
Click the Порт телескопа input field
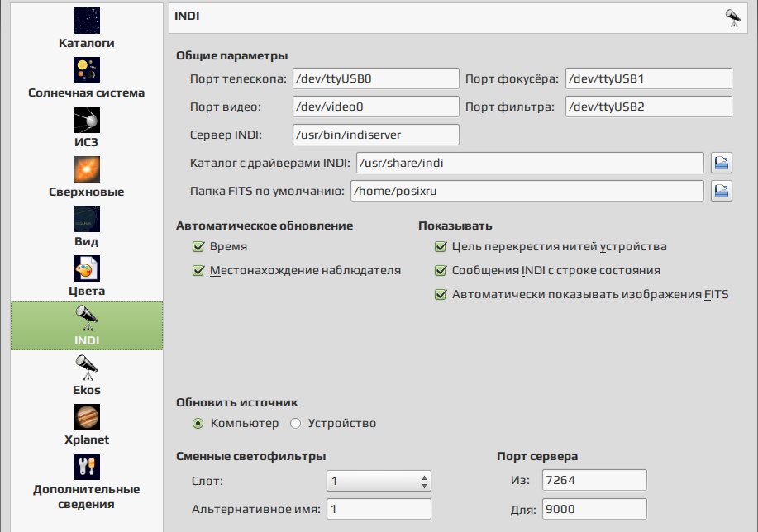tap(375, 78)
